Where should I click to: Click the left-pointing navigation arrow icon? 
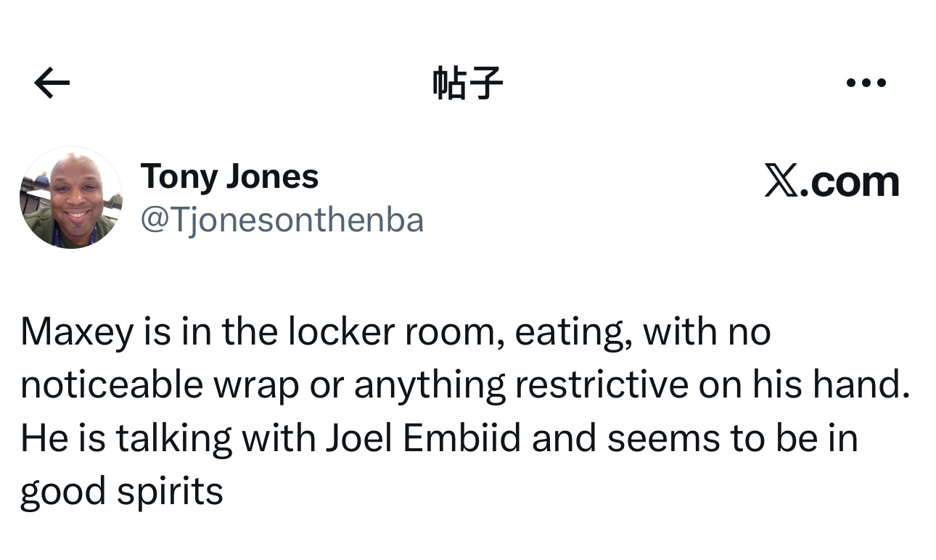tap(50, 82)
